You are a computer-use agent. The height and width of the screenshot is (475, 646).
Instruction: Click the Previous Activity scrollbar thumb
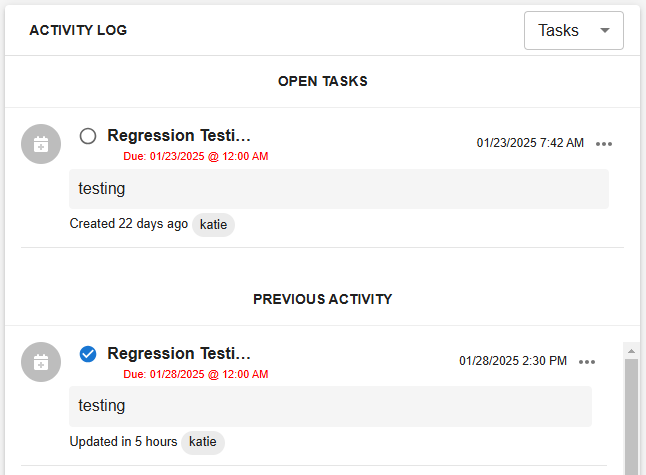[x=631, y=417]
